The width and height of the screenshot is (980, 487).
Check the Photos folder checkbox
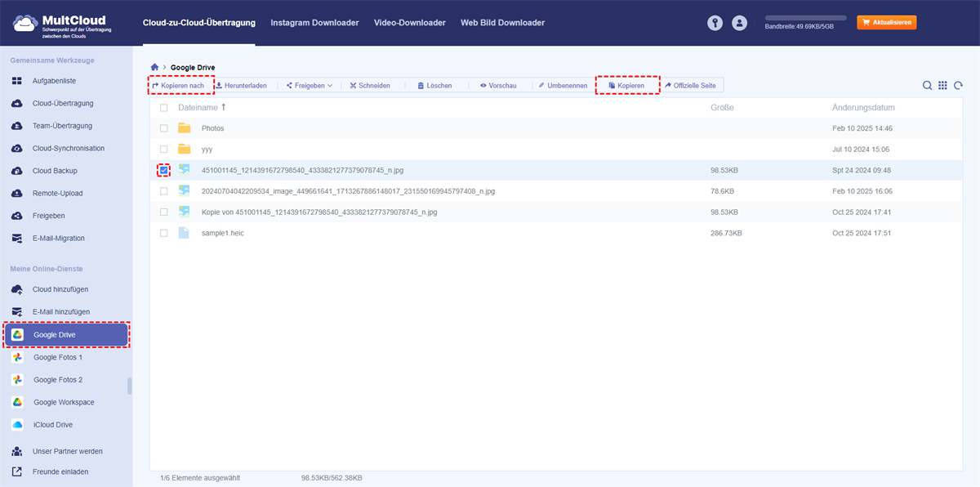point(164,128)
